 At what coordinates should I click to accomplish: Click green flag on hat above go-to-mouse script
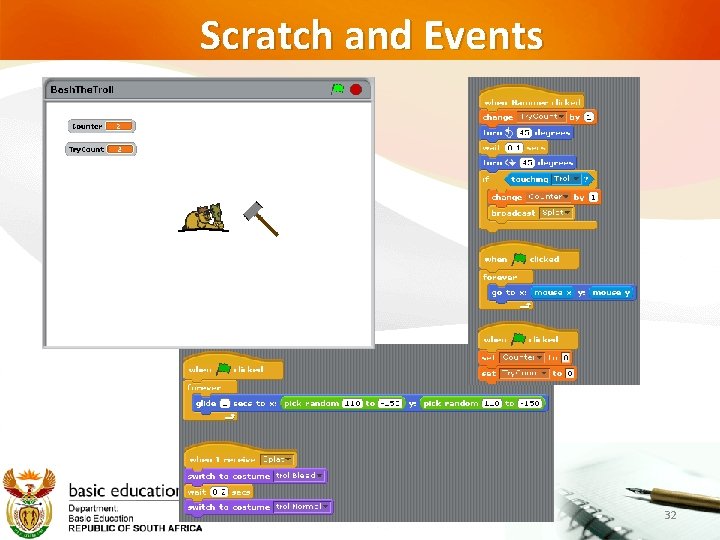coord(519,259)
